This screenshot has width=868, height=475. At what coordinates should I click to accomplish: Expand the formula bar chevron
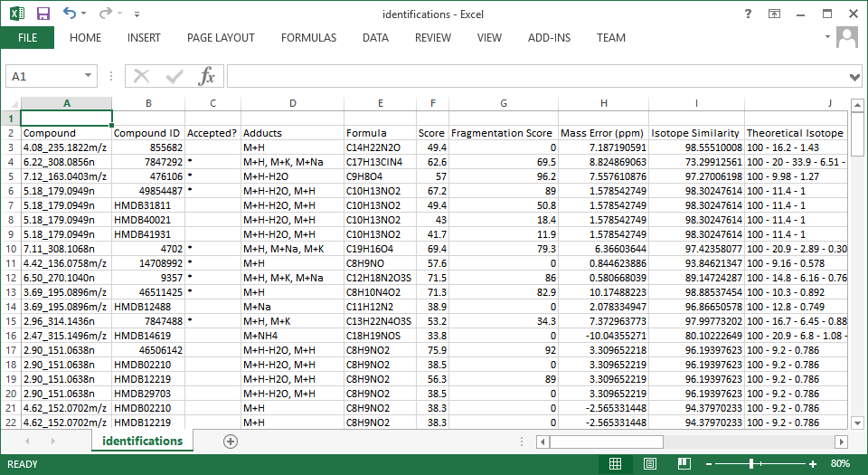point(854,77)
